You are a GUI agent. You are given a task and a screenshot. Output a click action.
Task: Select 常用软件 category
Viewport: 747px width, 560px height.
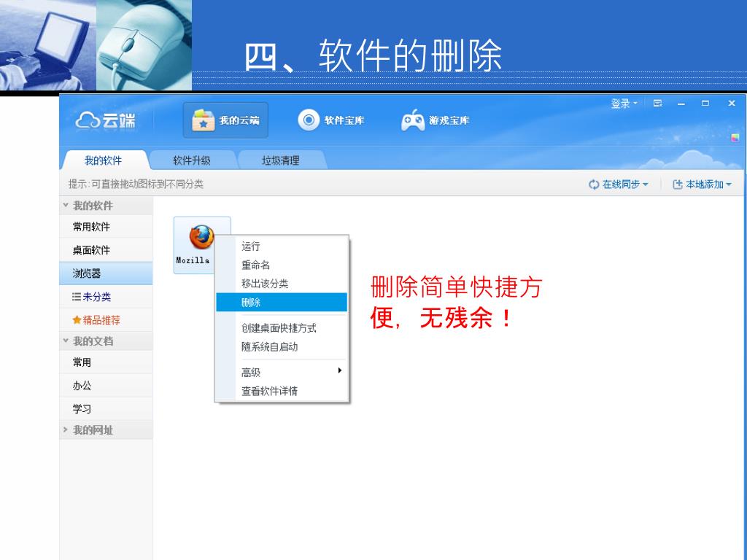[106, 227]
